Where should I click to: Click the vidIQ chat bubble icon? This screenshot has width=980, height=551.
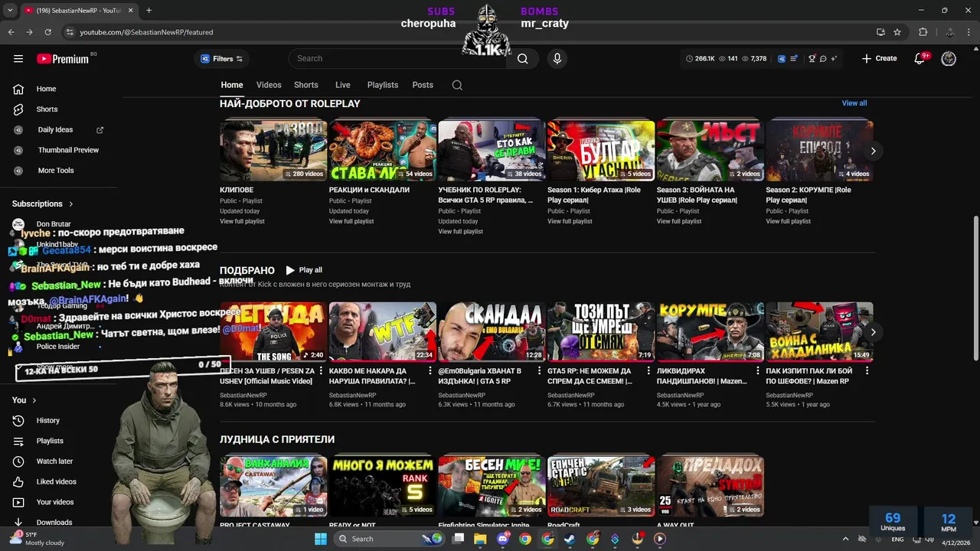pos(823,58)
